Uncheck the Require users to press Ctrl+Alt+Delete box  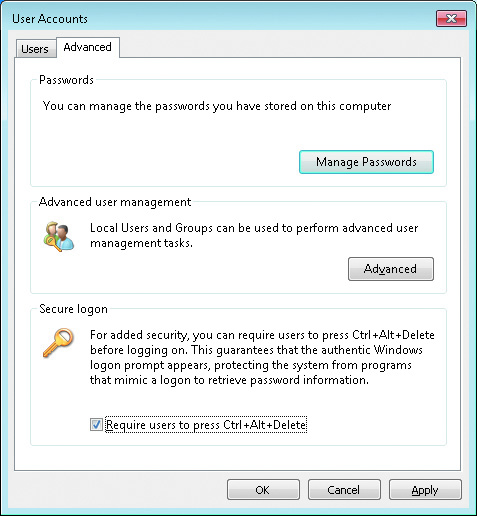click(x=96, y=425)
